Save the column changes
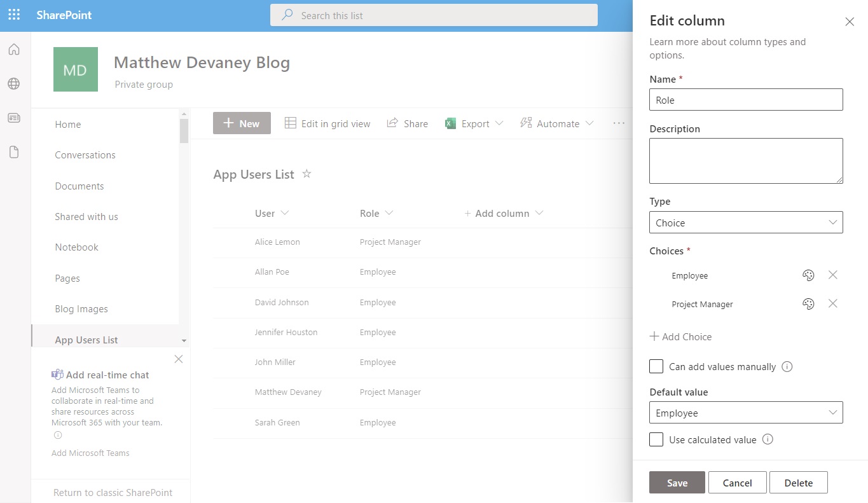The image size is (868, 503). pyautogui.click(x=677, y=483)
